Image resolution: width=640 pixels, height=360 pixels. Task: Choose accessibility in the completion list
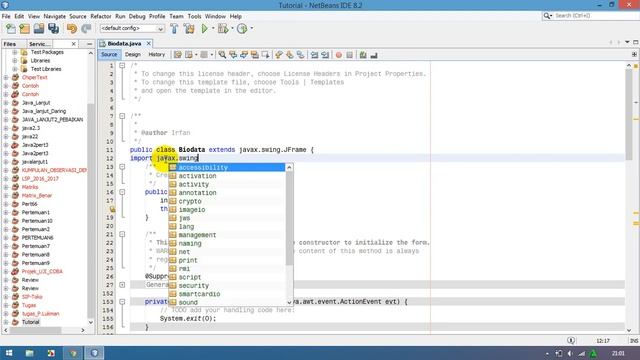[227, 167]
